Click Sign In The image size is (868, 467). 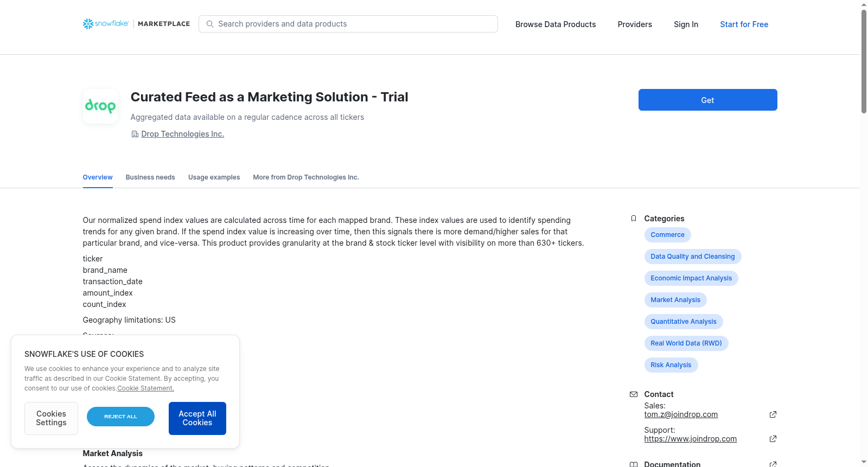click(686, 24)
